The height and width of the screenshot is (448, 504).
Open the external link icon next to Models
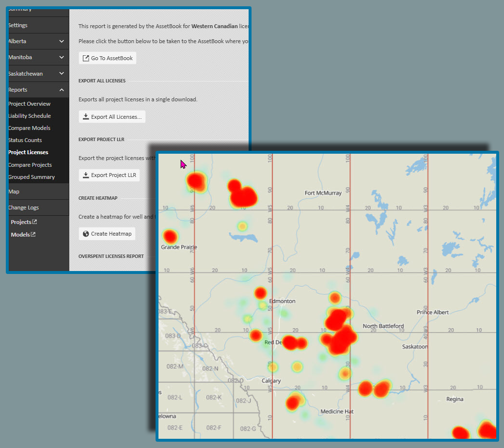click(33, 235)
